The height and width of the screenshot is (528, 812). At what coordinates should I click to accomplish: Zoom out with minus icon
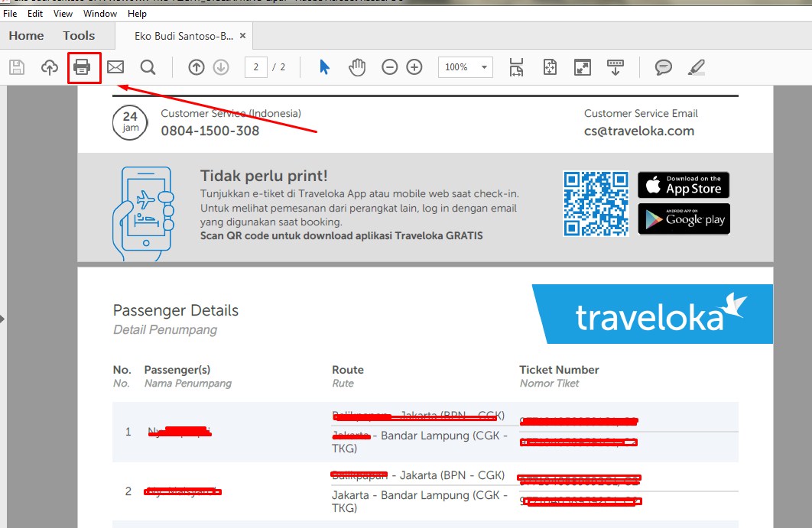(389, 67)
